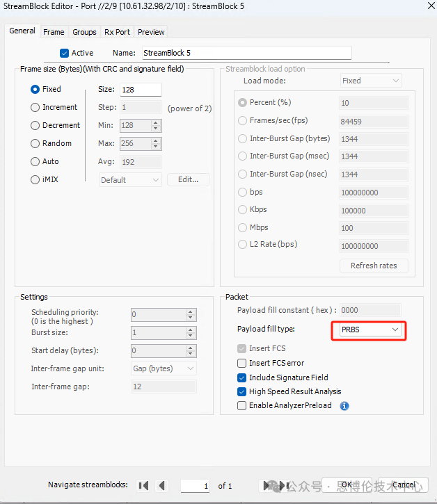Switch to the Frame tab
This screenshot has width=437, height=504.
(x=54, y=32)
